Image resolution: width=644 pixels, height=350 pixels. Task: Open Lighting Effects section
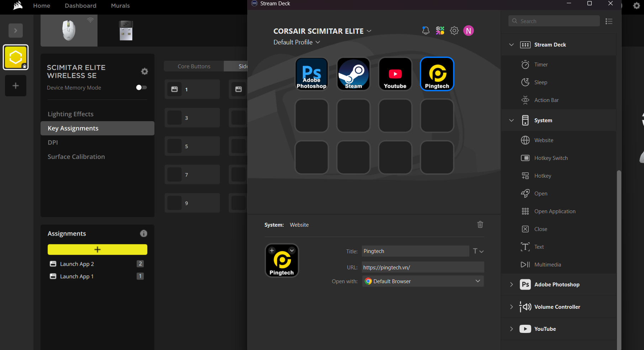click(x=97, y=114)
